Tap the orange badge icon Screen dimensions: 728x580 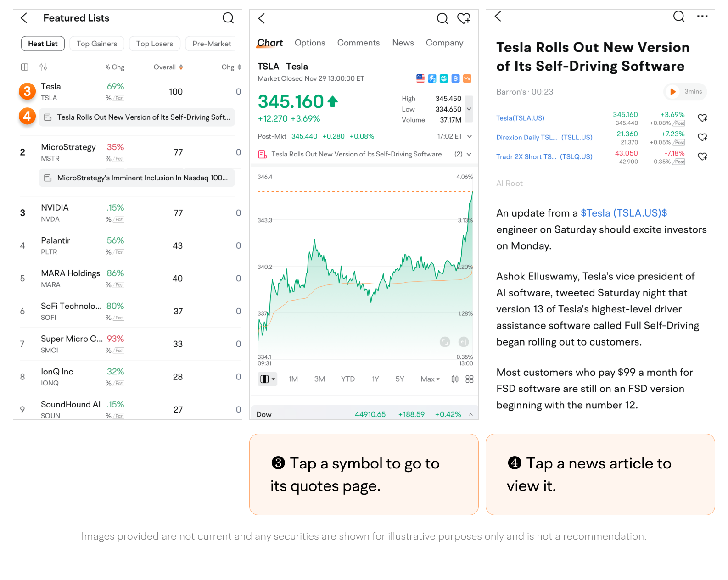coord(467,78)
